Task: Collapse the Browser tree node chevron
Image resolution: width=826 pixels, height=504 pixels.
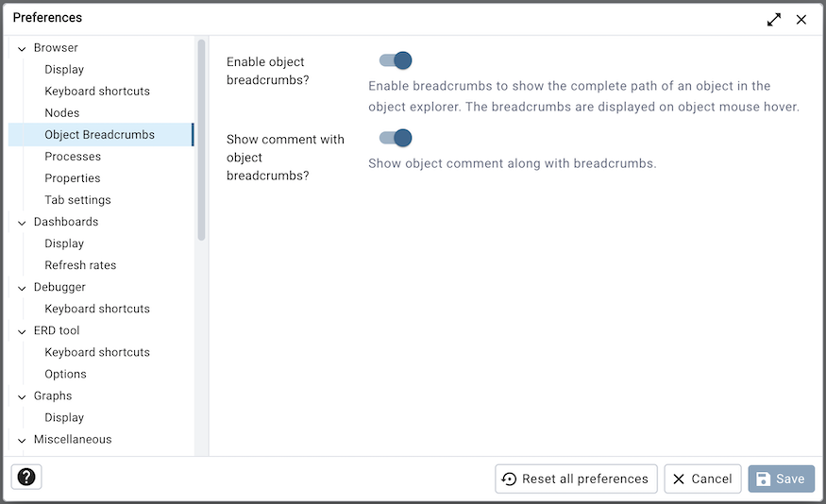Action: [22, 48]
